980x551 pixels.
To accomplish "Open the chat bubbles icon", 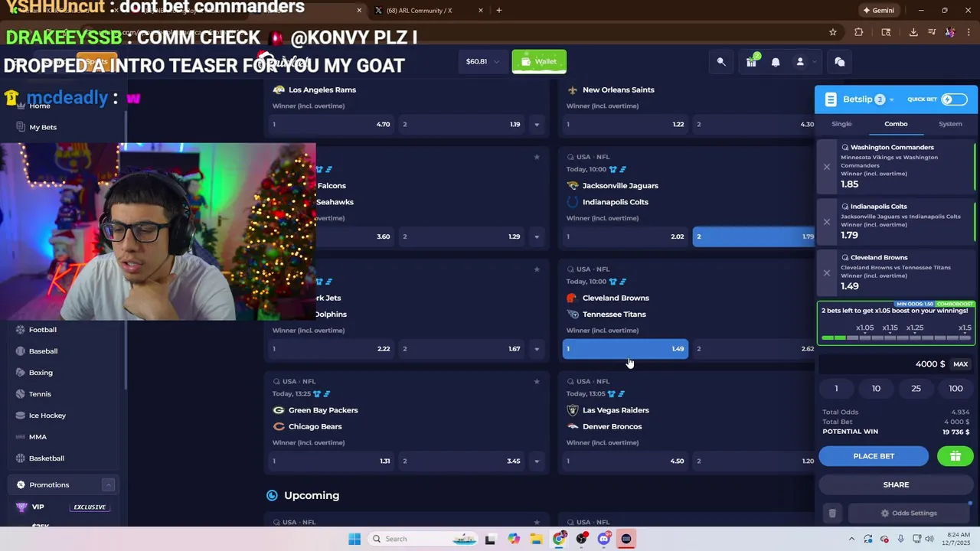I will tap(840, 62).
